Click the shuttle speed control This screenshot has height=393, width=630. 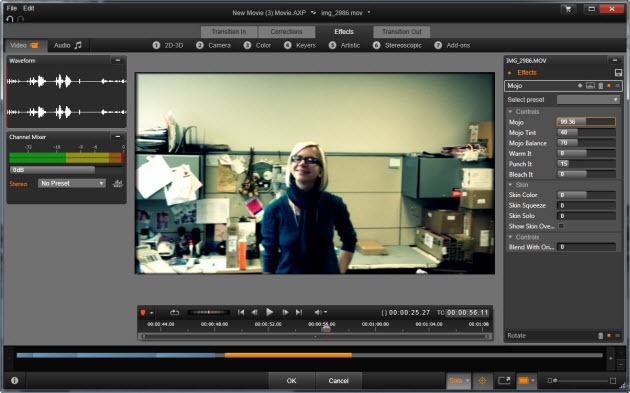point(208,312)
